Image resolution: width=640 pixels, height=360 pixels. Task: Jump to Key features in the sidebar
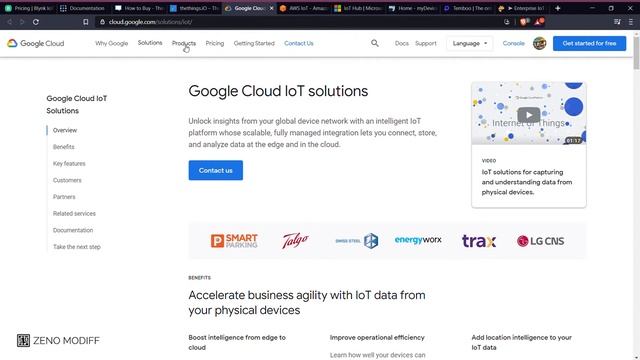coord(69,164)
